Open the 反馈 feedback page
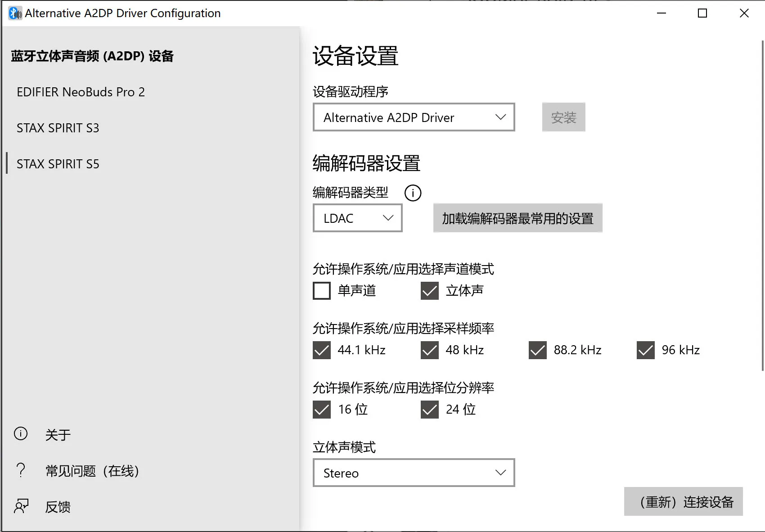This screenshot has height=532, width=765. tap(151, 507)
